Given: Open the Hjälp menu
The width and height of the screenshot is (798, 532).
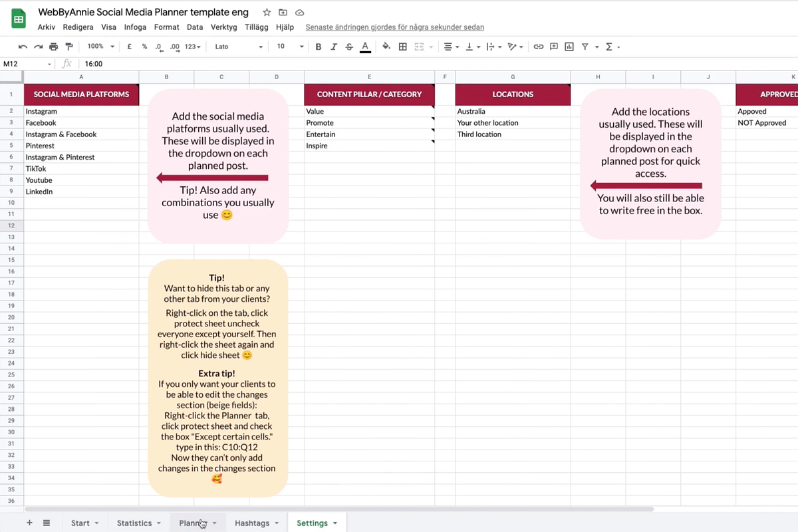Looking at the screenshot, I should [x=285, y=27].
